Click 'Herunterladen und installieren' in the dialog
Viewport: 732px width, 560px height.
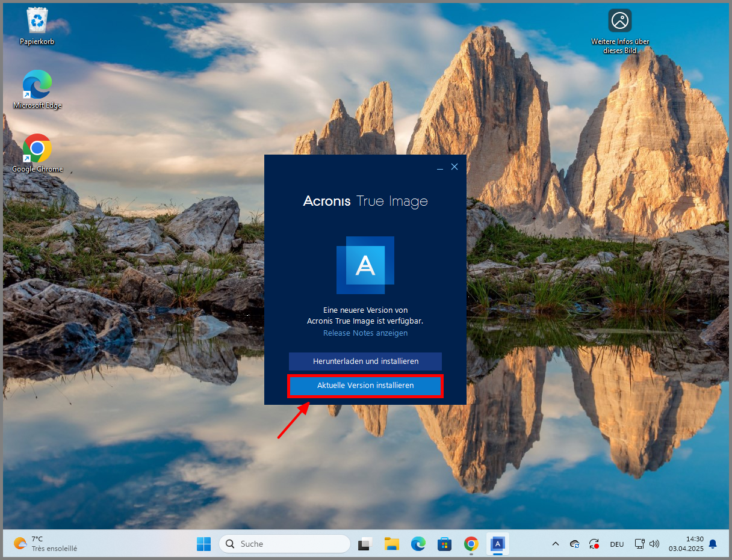365,362
